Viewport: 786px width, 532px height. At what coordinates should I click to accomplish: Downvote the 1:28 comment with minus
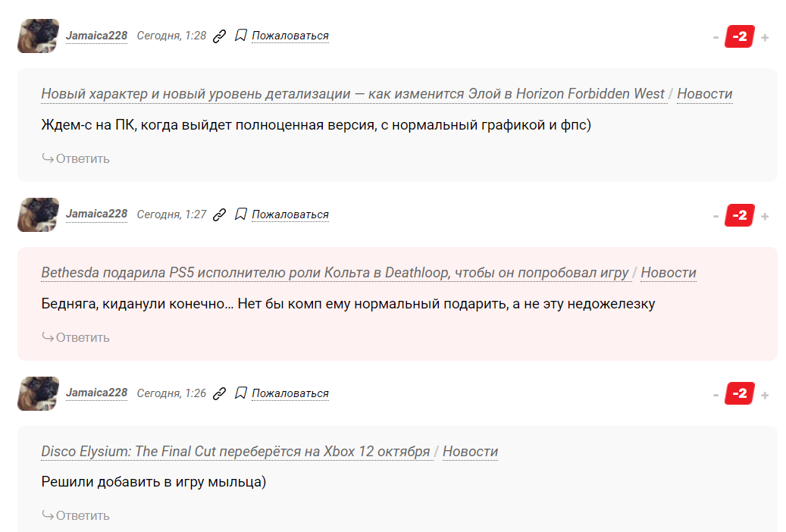(x=716, y=38)
